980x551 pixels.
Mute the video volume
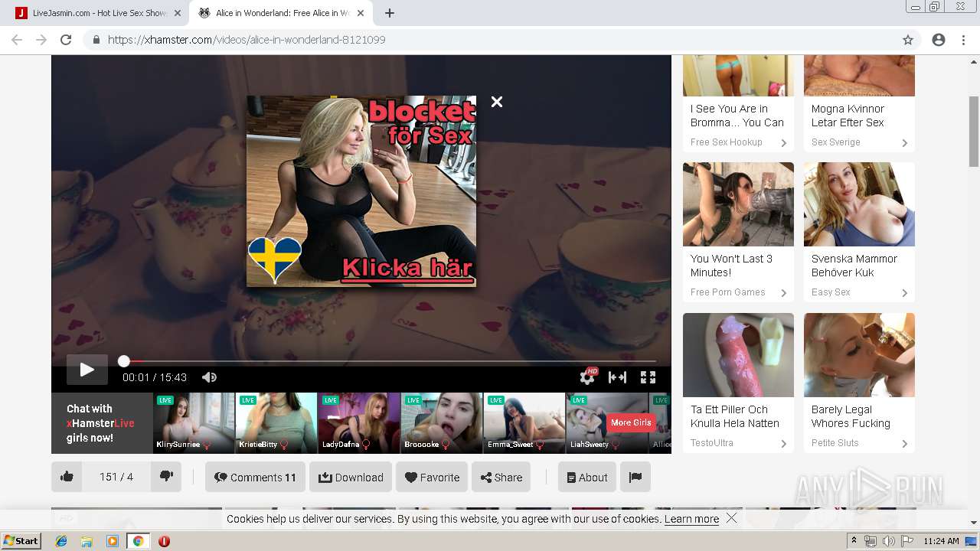(209, 377)
